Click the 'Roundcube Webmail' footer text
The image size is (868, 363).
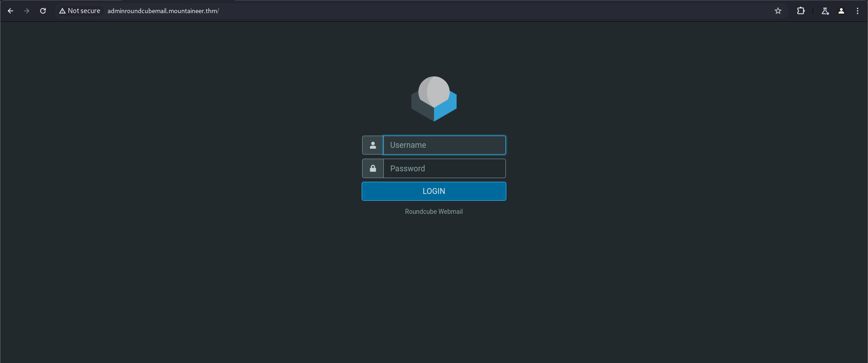point(434,212)
